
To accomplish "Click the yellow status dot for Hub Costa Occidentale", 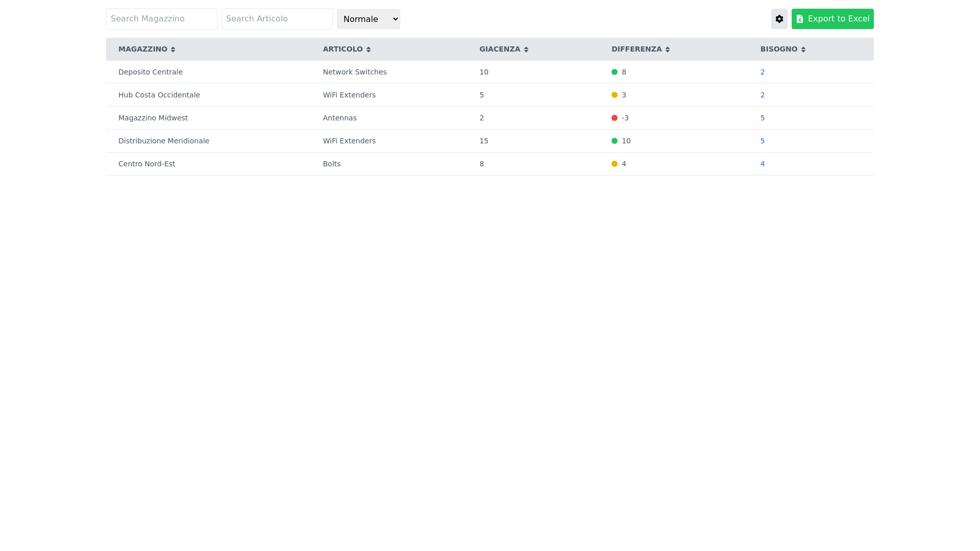I will click(614, 95).
